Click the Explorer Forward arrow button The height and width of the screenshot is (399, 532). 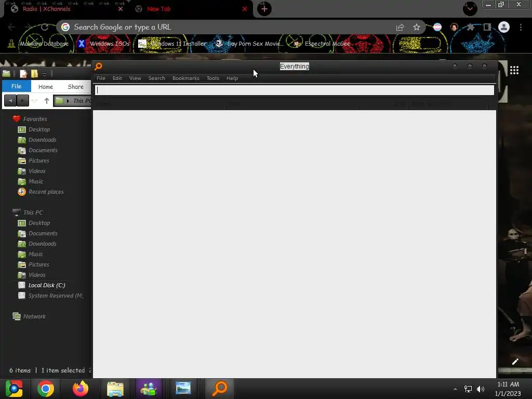click(x=23, y=101)
